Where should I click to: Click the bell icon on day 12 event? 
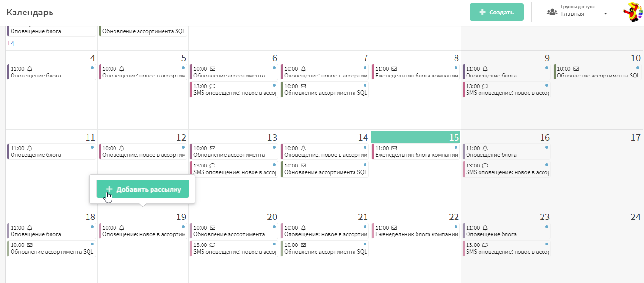121,148
